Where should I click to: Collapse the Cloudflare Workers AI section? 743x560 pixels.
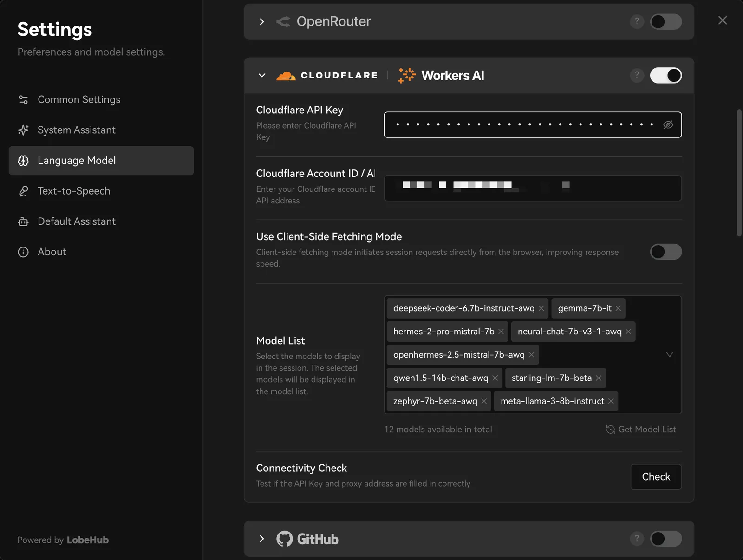(262, 75)
